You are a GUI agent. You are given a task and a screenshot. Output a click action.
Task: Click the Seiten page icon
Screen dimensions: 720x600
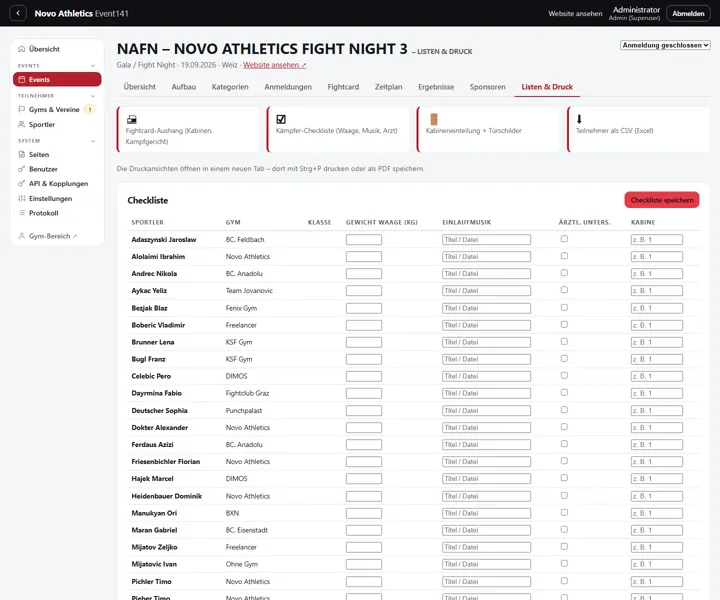coord(22,154)
